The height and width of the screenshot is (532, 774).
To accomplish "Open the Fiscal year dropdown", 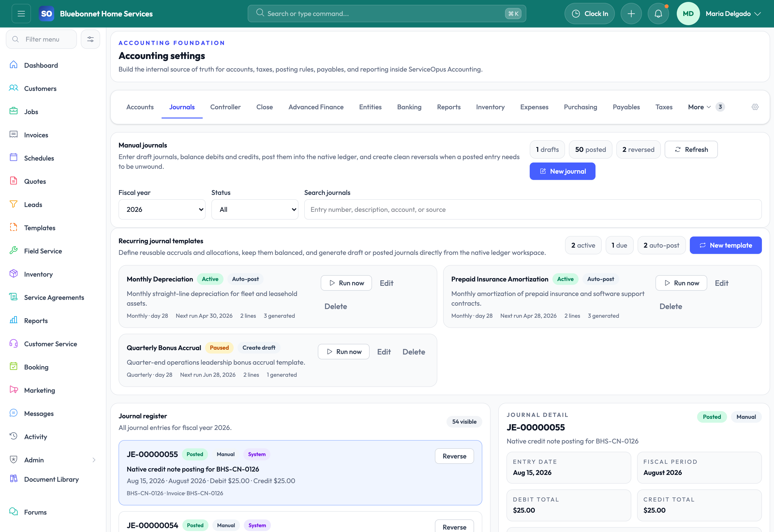I will (162, 209).
